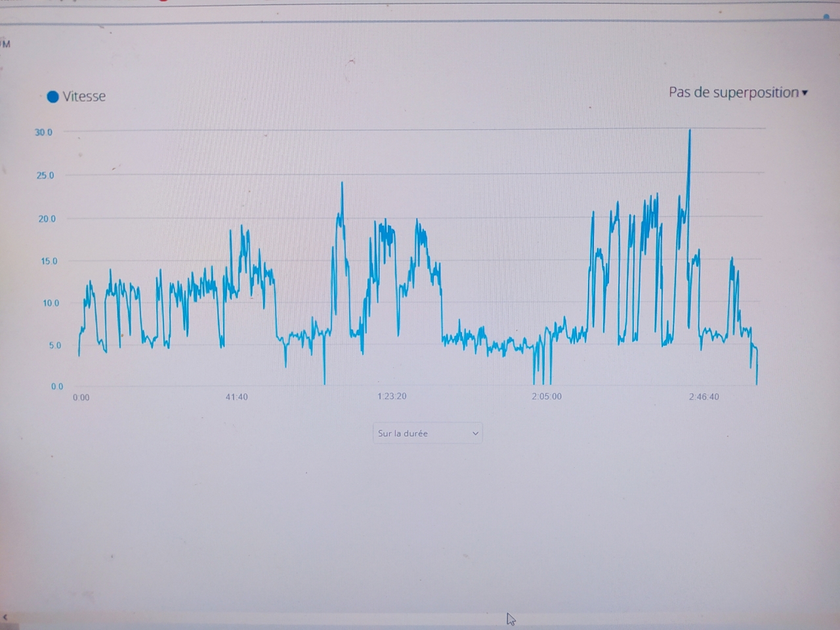Screen dimensions: 840x630
Task: Click the 20.0 speed axis label
Action: click(x=47, y=219)
